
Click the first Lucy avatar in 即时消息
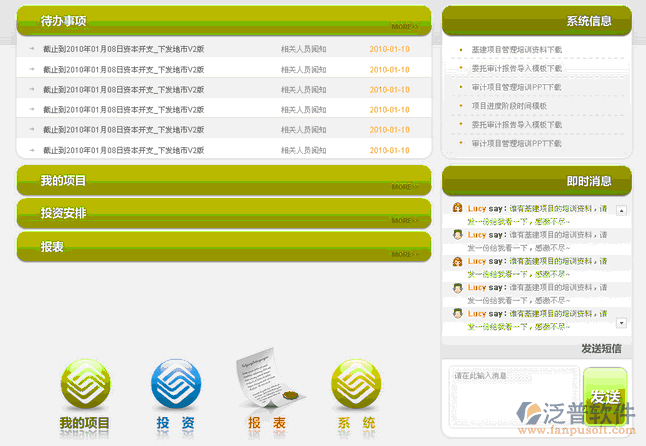[x=458, y=208]
